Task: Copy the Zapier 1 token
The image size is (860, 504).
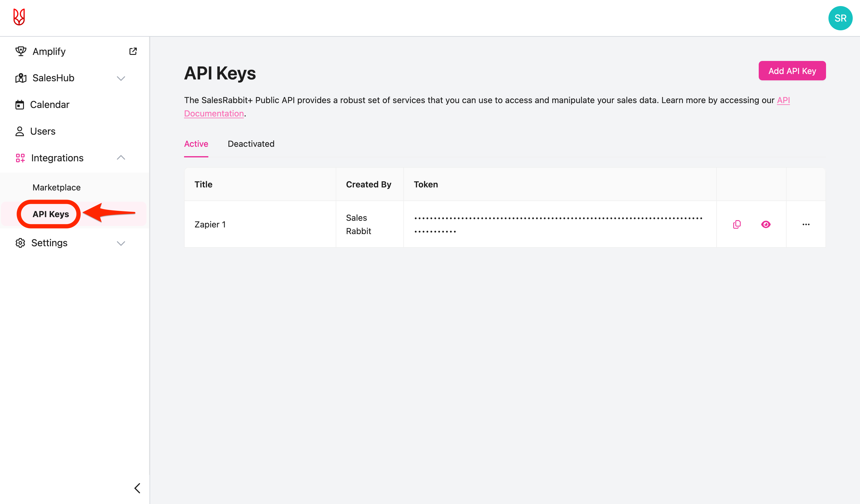Action: (737, 224)
